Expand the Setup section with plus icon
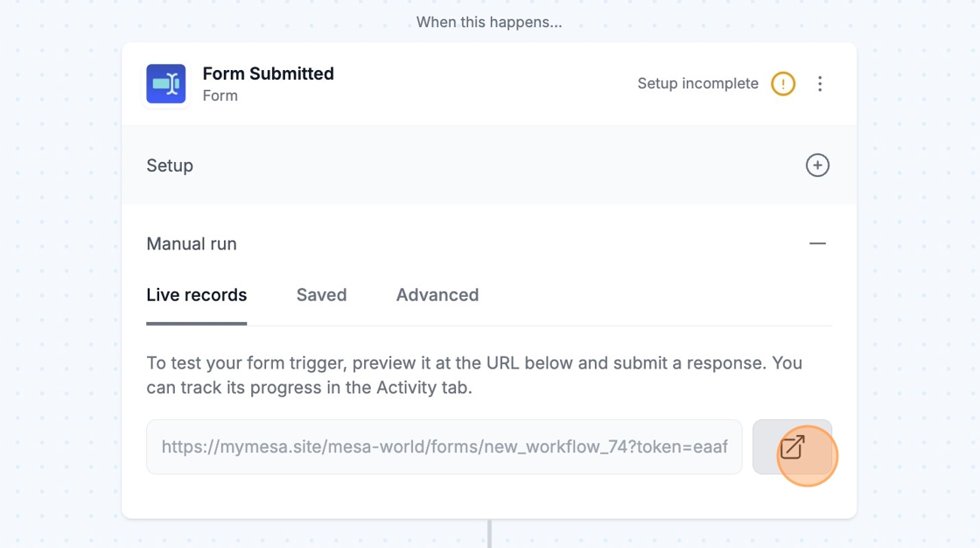The height and width of the screenshot is (548, 980). click(x=817, y=165)
